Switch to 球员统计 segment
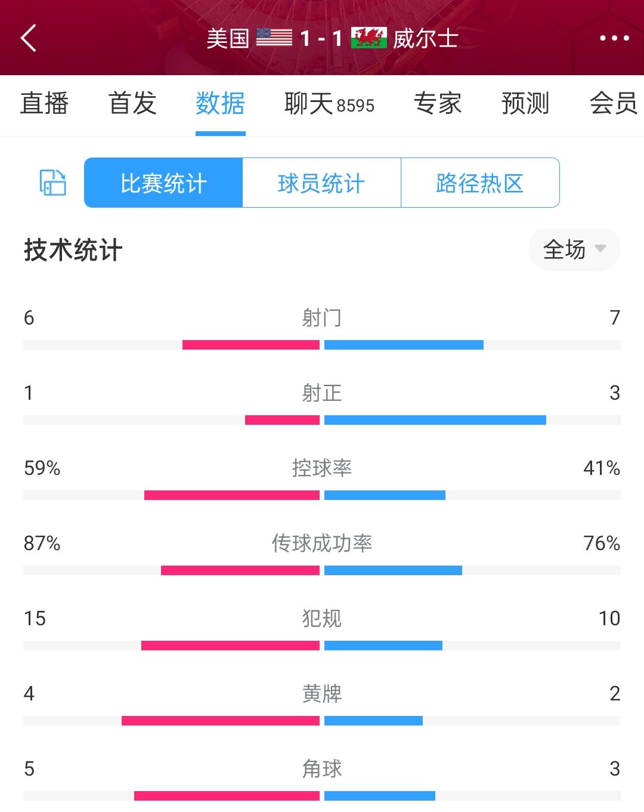 (321, 183)
